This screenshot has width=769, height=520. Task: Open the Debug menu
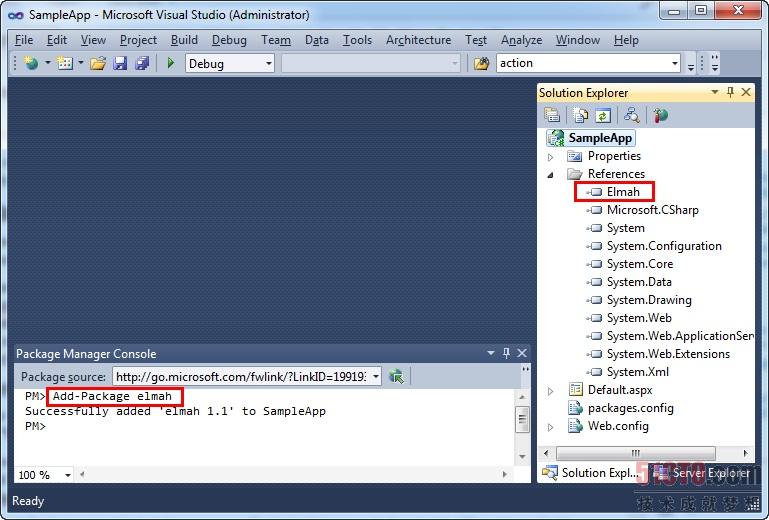[229, 40]
